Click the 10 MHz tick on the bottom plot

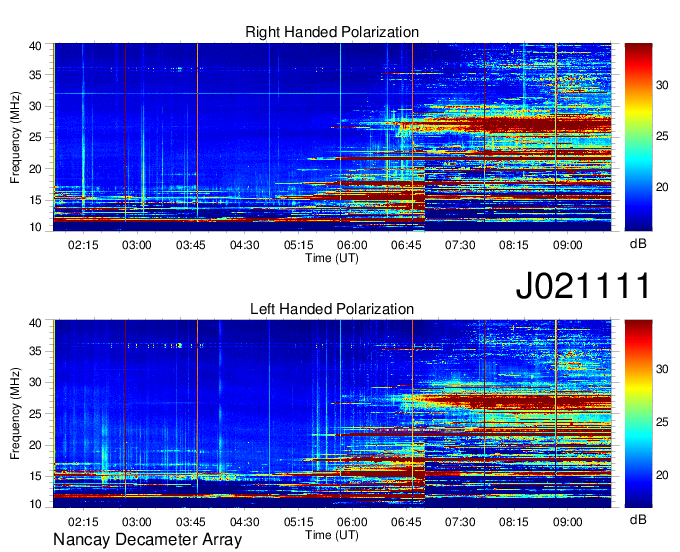35,504
